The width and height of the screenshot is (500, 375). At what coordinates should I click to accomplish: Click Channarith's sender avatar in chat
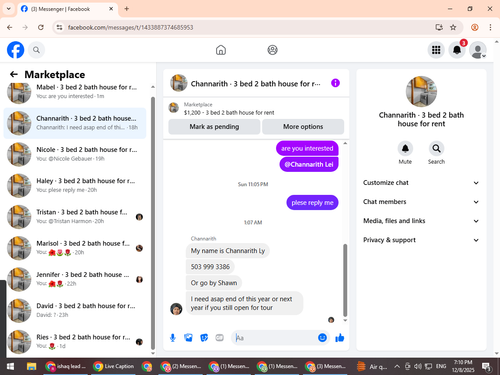176,309
